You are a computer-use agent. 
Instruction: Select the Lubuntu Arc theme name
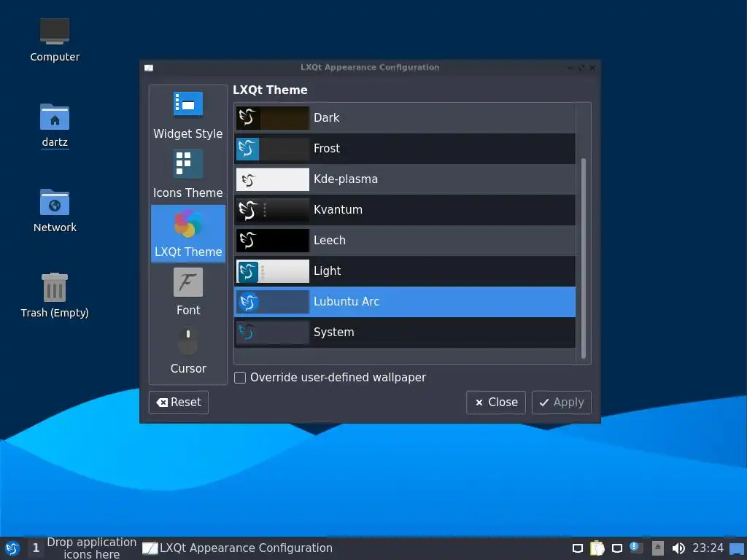(347, 301)
